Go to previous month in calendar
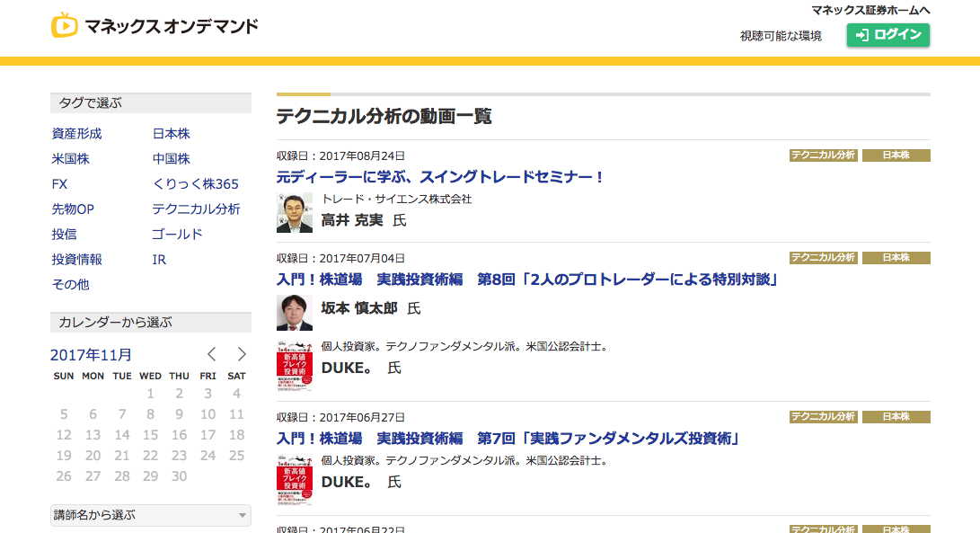The height and width of the screenshot is (533, 980). pyautogui.click(x=212, y=354)
